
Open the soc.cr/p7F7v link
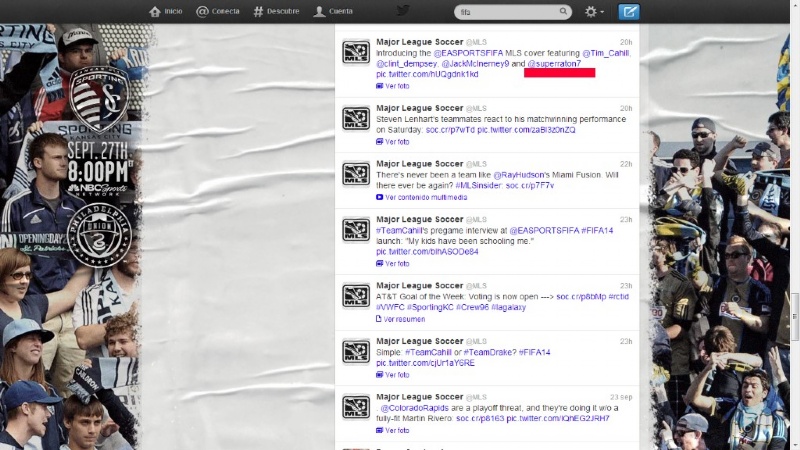coord(530,186)
